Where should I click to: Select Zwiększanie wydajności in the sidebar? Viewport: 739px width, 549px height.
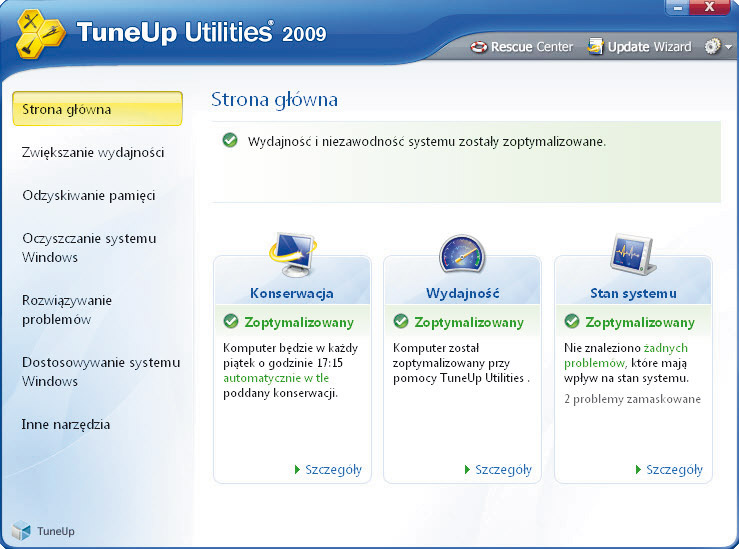point(93,152)
